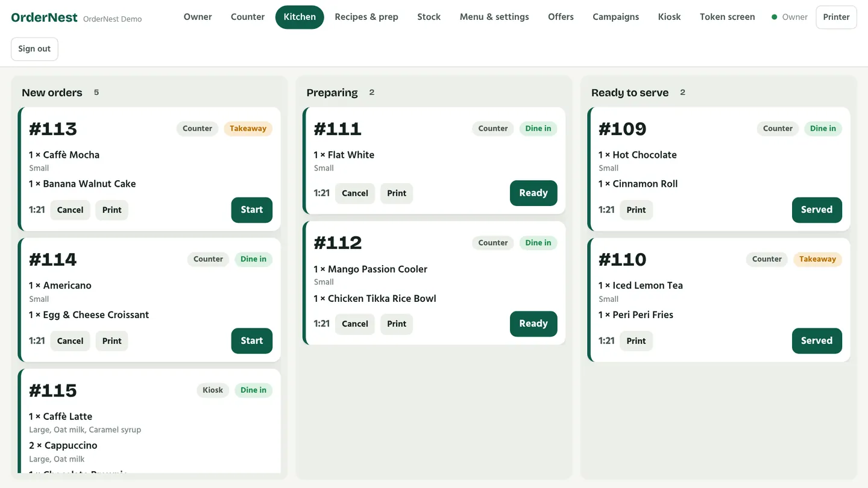Click '1 × Egg & Cheese Croissant' item
Viewport: 868px width, 488px height.
point(89,314)
